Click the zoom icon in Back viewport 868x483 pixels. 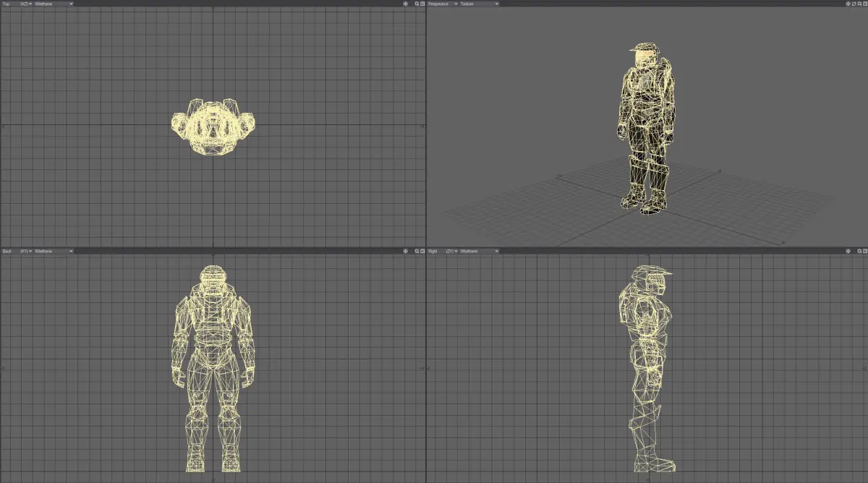coord(417,251)
